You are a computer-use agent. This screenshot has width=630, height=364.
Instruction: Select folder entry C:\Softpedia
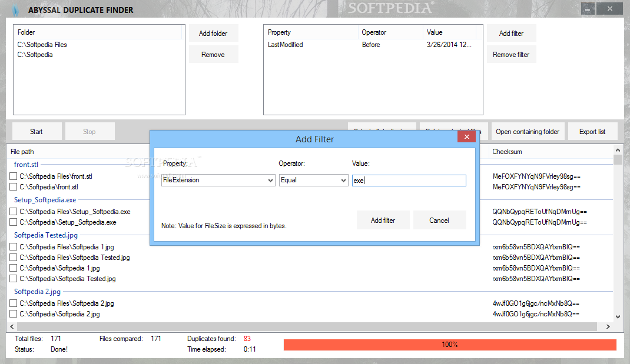point(35,55)
